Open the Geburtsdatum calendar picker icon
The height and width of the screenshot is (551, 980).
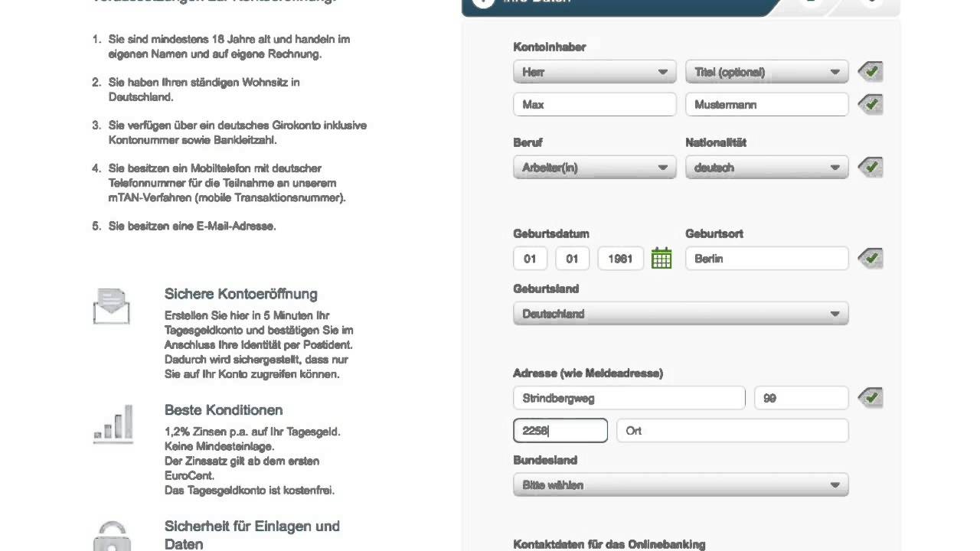tap(661, 259)
